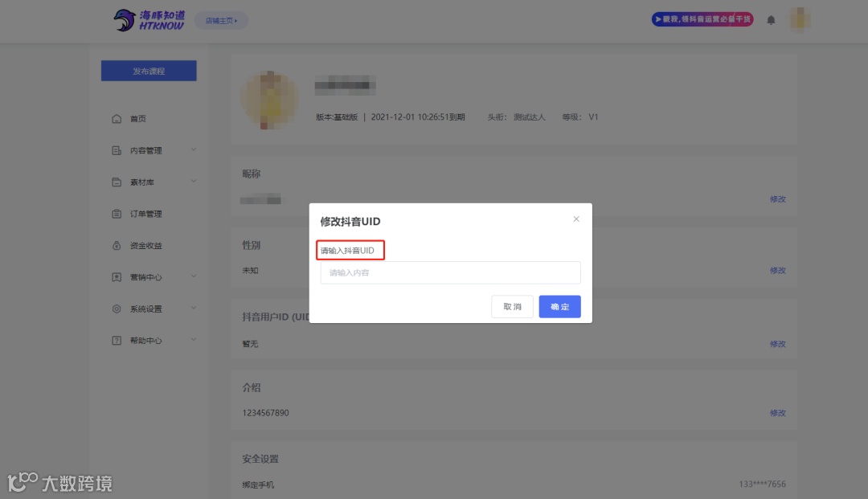Click 修改 link in the 抖音用户ID row
Screen dimensions: 868x499
pos(777,344)
